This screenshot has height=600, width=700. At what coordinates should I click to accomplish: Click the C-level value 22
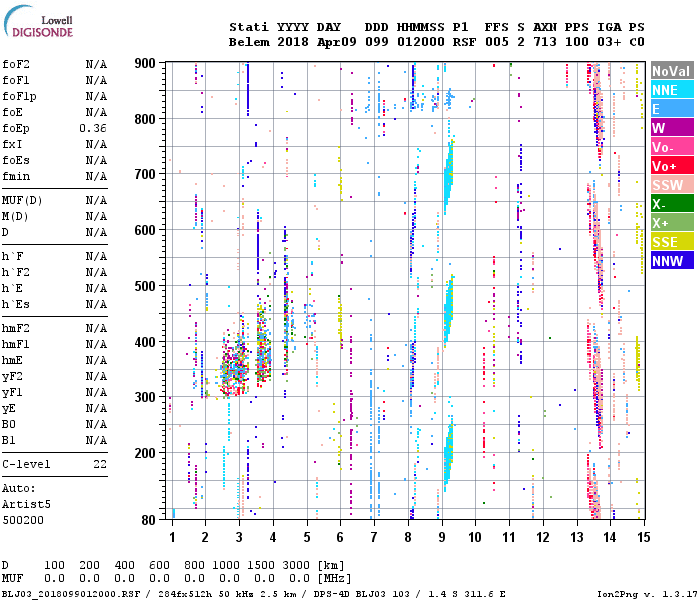[100, 464]
